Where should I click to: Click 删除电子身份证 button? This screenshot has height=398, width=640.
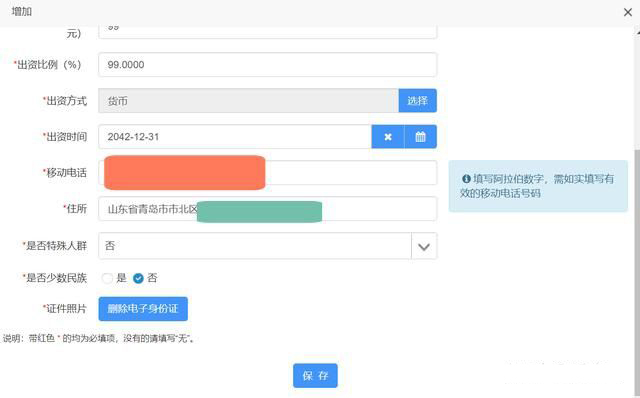click(143, 309)
